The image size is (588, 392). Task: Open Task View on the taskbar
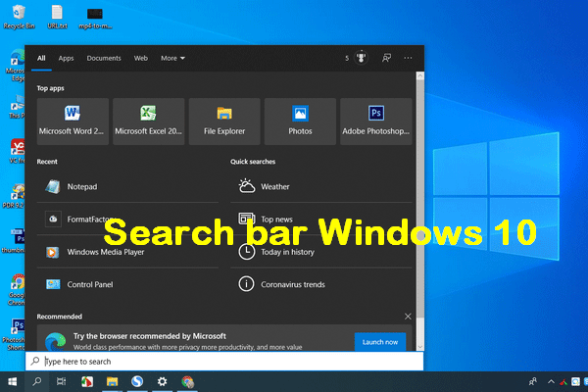[x=61, y=382]
